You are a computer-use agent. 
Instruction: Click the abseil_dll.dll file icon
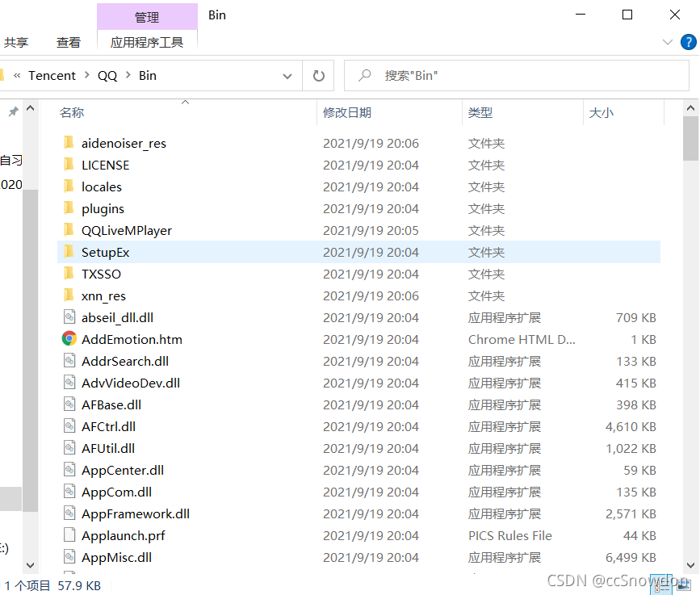point(69,317)
